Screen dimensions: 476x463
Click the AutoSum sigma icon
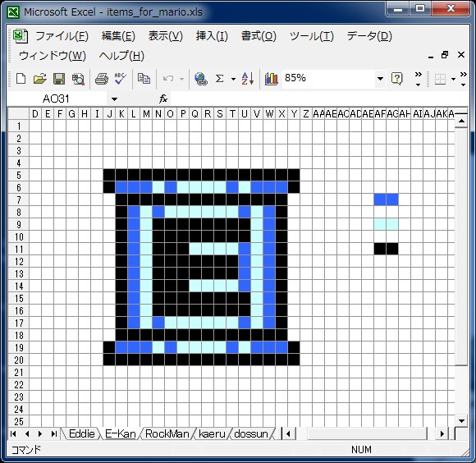tap(219, 79)
